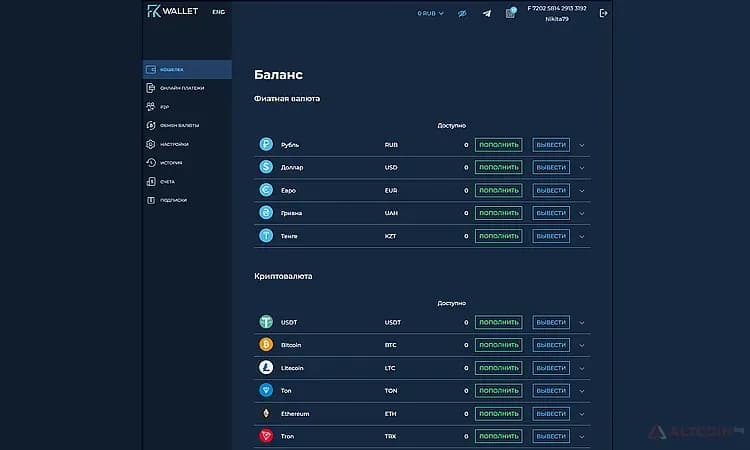This screenshot has width=750, height=450.
Task: Click the RUB code in Рубль row
Action: 391,145
